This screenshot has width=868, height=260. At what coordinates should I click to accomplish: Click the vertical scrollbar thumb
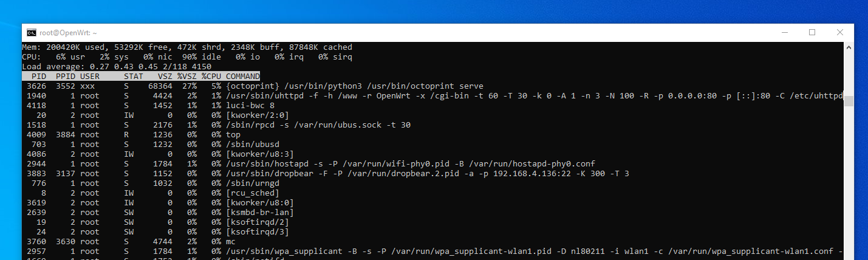tap(849, 100)
